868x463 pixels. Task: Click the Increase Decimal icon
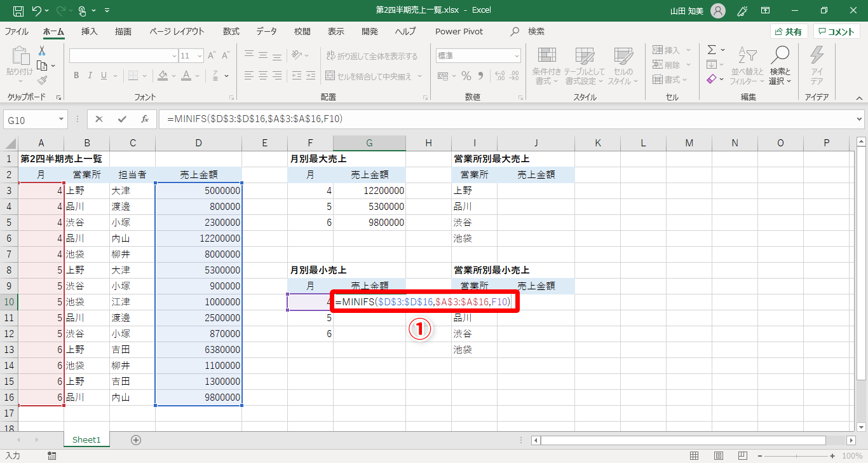tap(499, 76)
